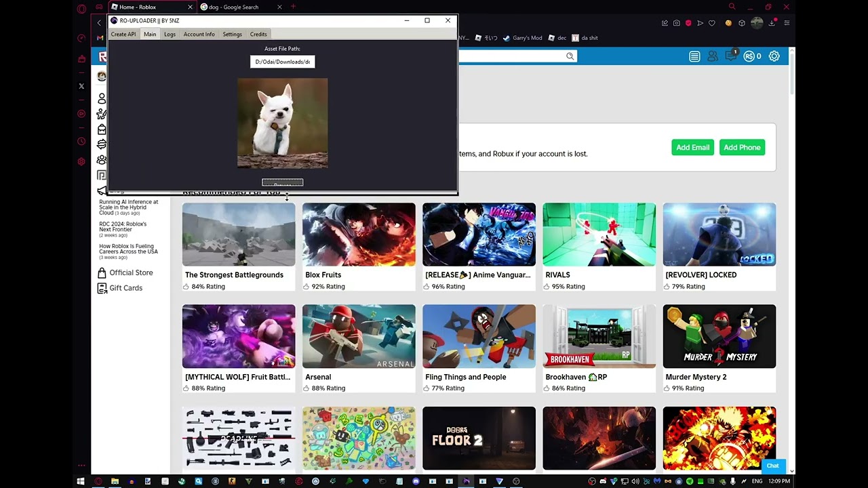868x488 pixels.
Task: Click the Add Email button
Action: click(692, 147)
